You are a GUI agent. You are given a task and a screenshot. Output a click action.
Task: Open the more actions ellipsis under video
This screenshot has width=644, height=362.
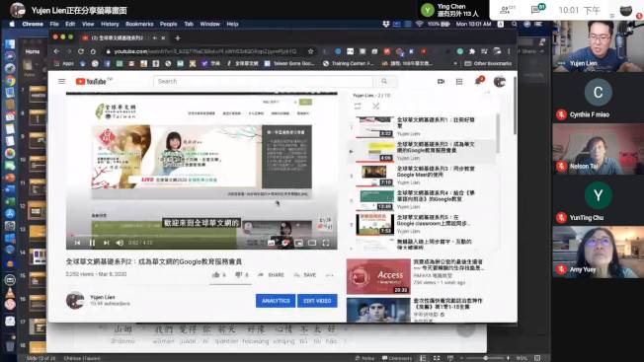point(329,275)
